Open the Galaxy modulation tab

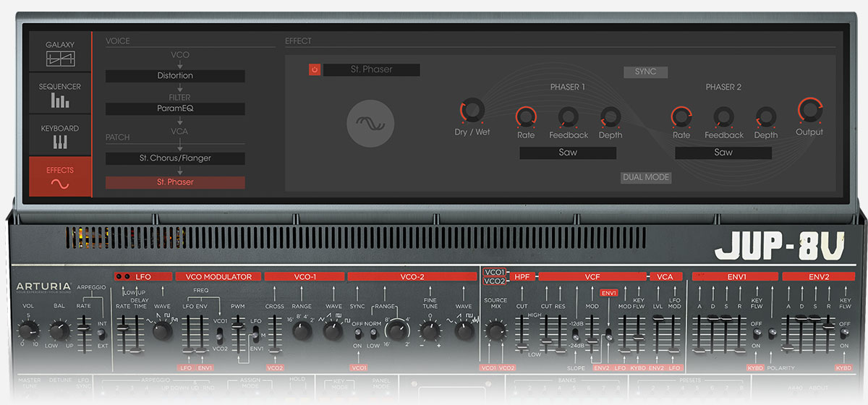pos(60,52)
